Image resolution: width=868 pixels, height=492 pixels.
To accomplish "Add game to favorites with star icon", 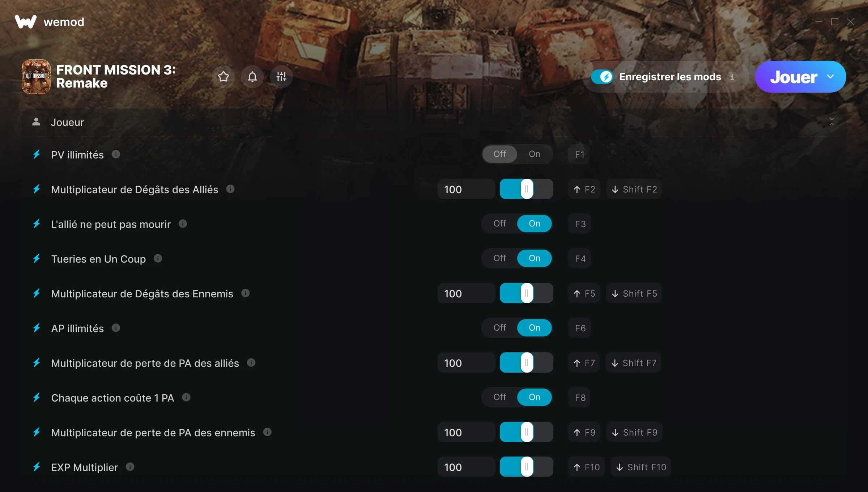I will tap(224, 77).
